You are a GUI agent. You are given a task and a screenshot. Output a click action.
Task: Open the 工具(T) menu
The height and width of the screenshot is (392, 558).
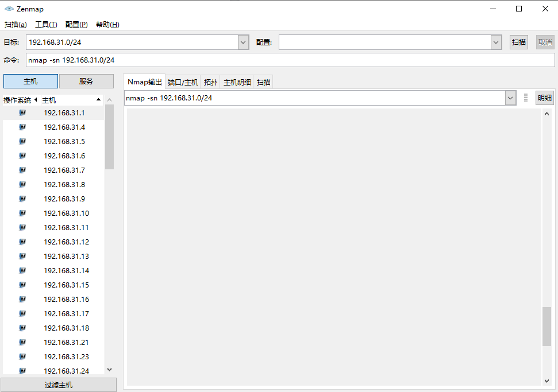[x=46, y=25]
